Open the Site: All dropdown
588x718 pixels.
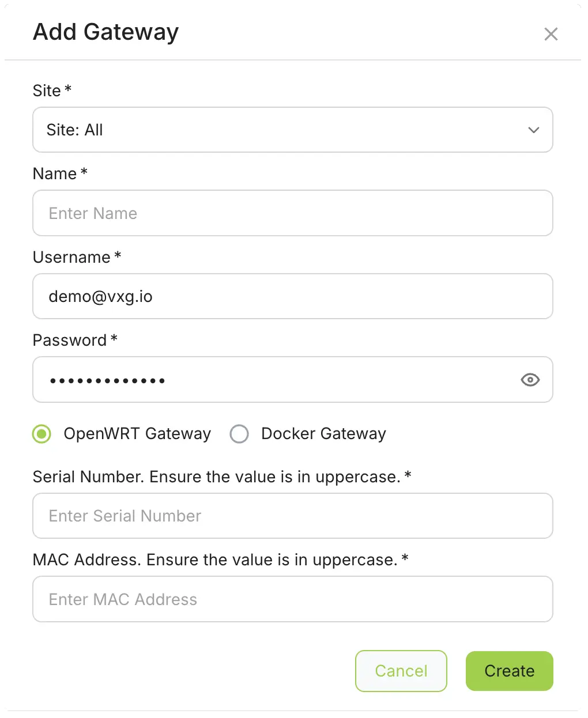tap(292, 130)
